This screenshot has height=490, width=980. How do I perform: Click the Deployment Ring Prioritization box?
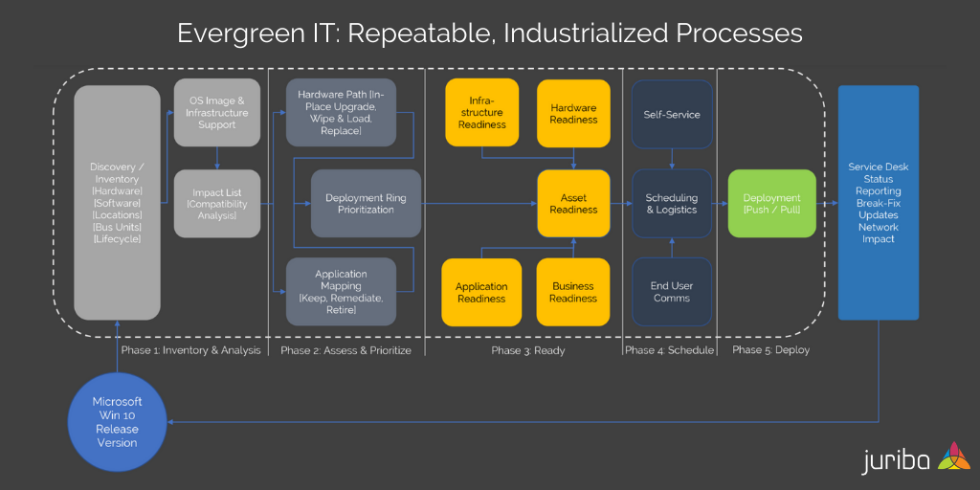pos(366,204)
